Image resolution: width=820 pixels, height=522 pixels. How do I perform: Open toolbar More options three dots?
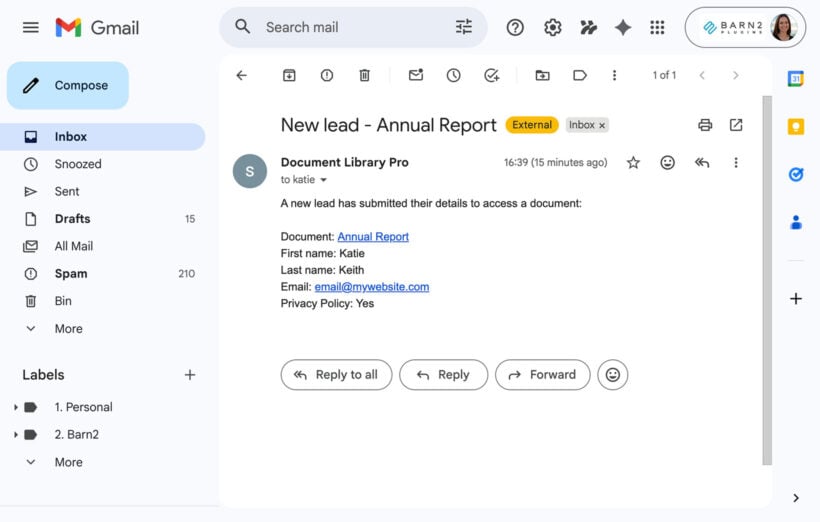[614, 75]
